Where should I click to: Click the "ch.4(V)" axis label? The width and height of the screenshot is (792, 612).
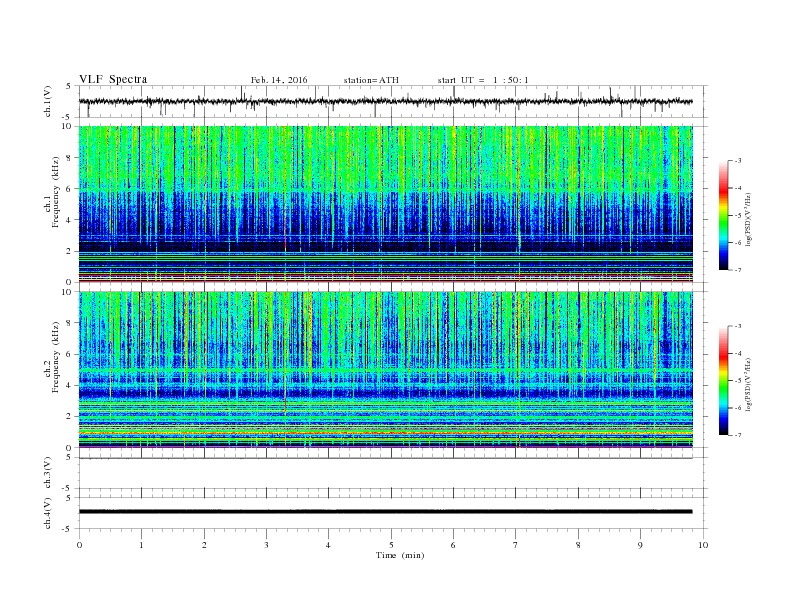pos(48,513)
